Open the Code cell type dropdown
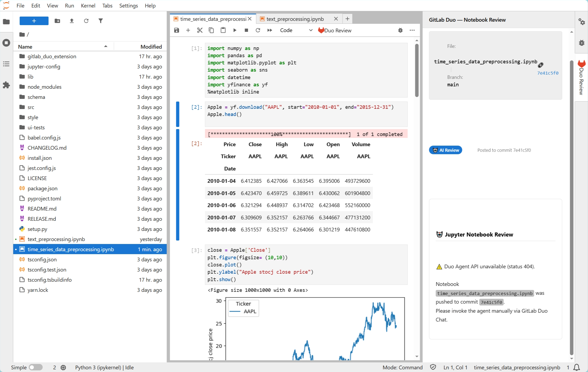 [x=296, y=30]
